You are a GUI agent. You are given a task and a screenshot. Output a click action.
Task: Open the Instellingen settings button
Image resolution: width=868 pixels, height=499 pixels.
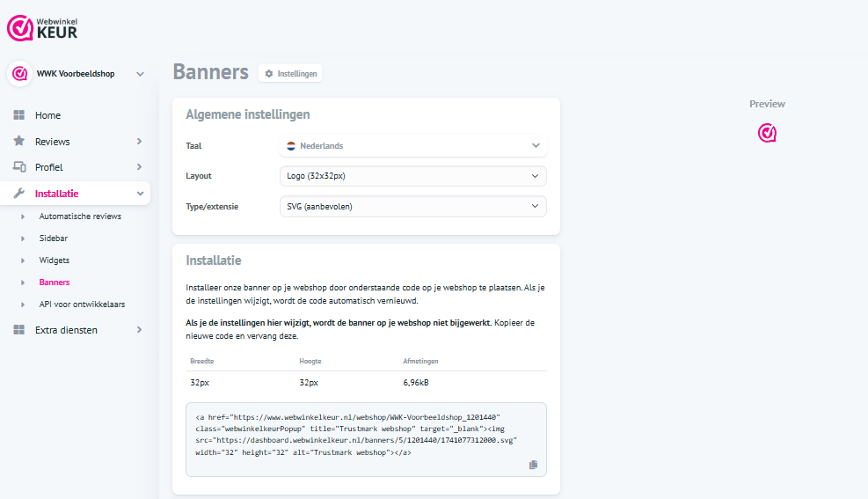tap(290, 74)
